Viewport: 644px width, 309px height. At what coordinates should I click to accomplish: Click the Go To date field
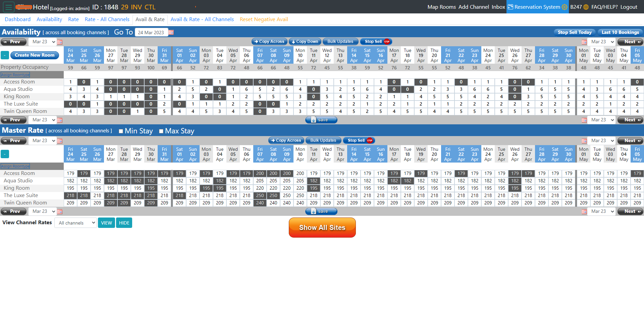click(151, 33)
